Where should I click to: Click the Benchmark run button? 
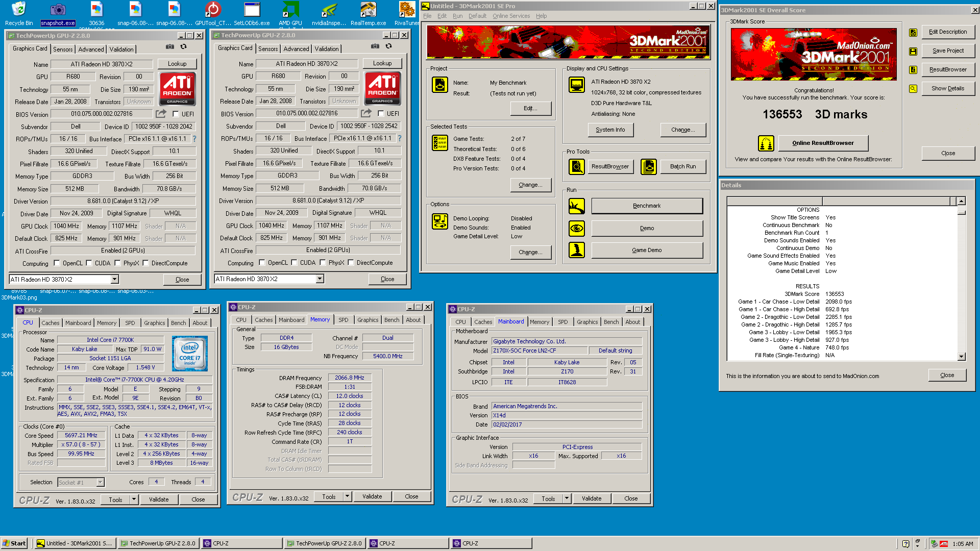(x=647, y=206)
